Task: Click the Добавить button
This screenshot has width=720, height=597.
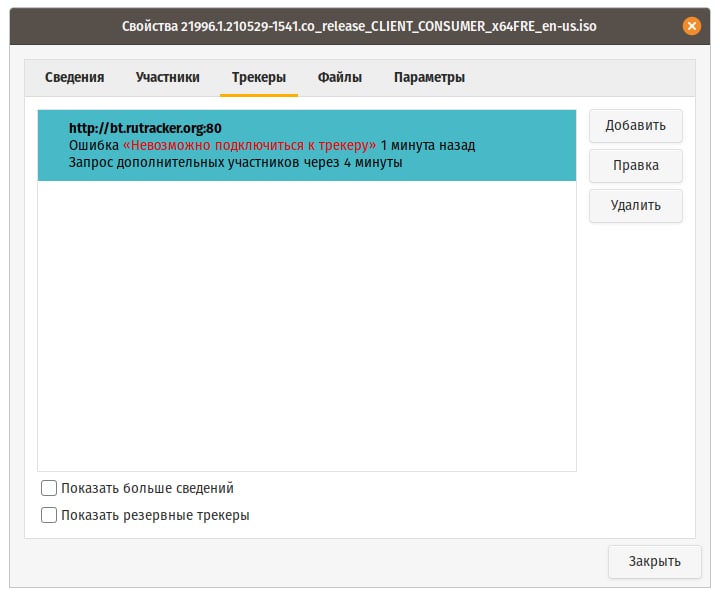Action: point(636,125)
